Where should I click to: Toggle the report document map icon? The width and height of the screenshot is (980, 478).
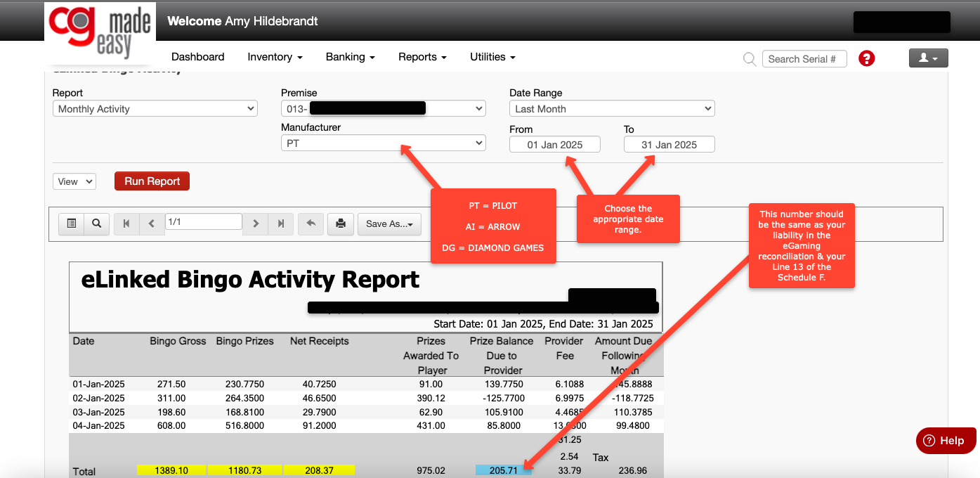(71, 224)
